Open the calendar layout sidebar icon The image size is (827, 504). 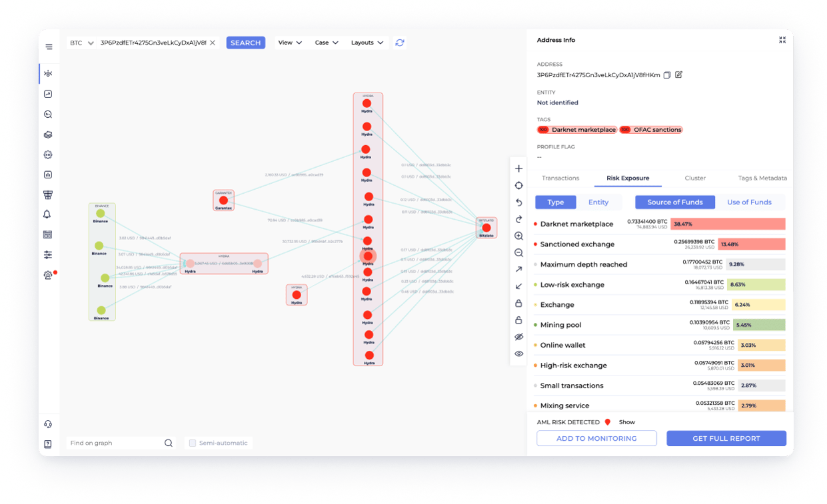48,234
